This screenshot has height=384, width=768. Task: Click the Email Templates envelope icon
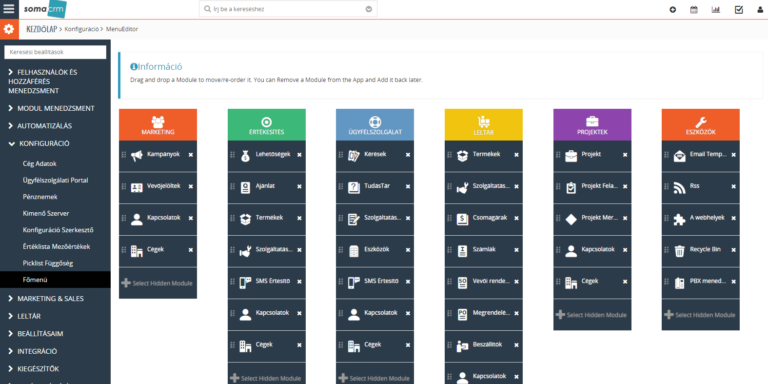pyautogui.click(x=679, y=156)
